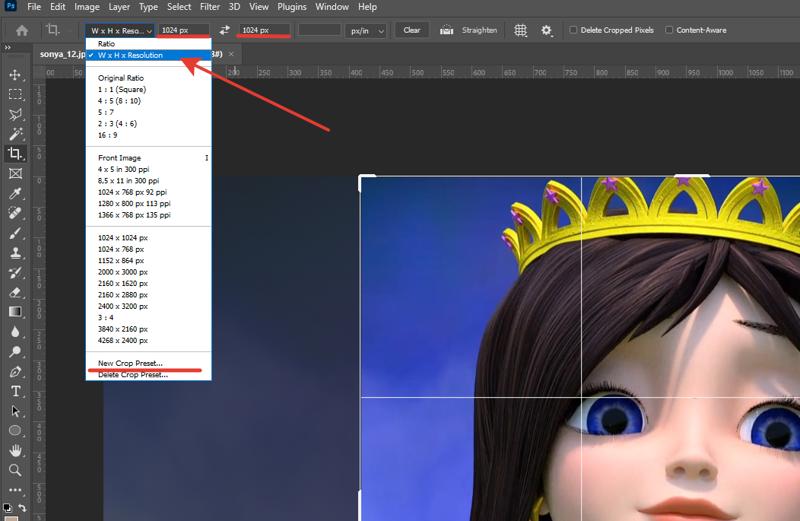Click the Straighten level icon

(x=446, y=30)
